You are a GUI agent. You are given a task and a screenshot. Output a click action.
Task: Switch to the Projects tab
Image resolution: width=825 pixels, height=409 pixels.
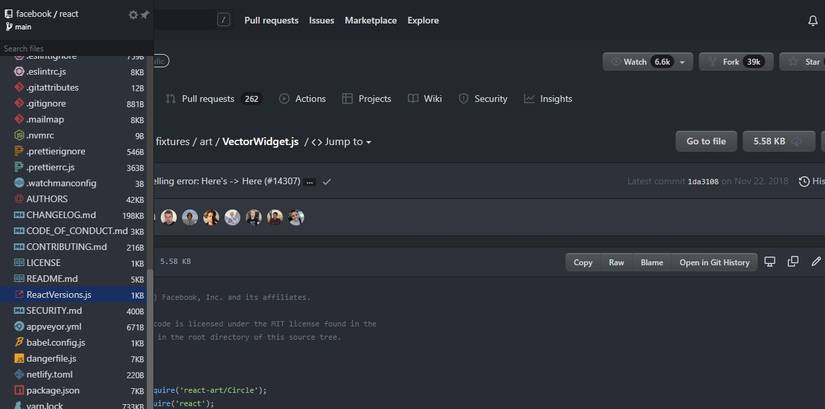click(366, 98)
